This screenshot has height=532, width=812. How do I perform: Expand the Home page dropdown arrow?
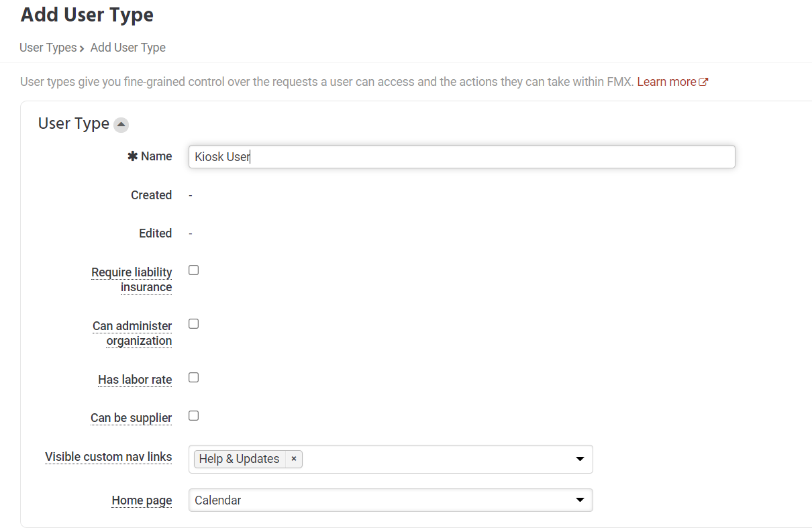(x=580, y=500)
